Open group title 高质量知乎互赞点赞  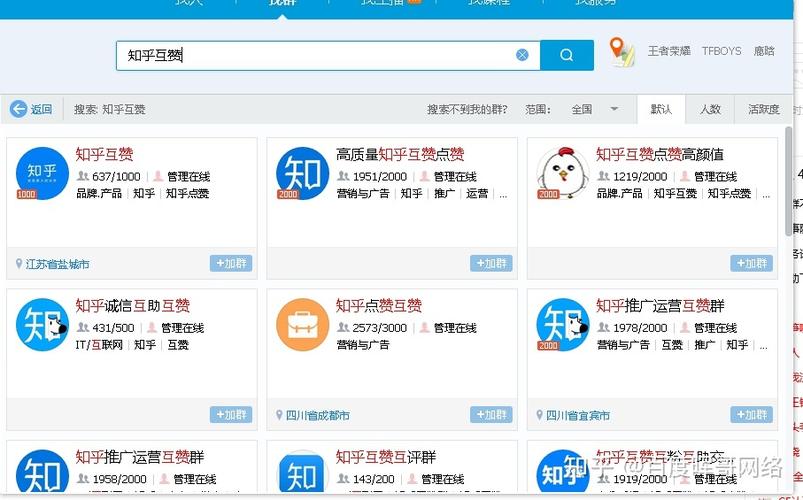click(x=400, y=154)
